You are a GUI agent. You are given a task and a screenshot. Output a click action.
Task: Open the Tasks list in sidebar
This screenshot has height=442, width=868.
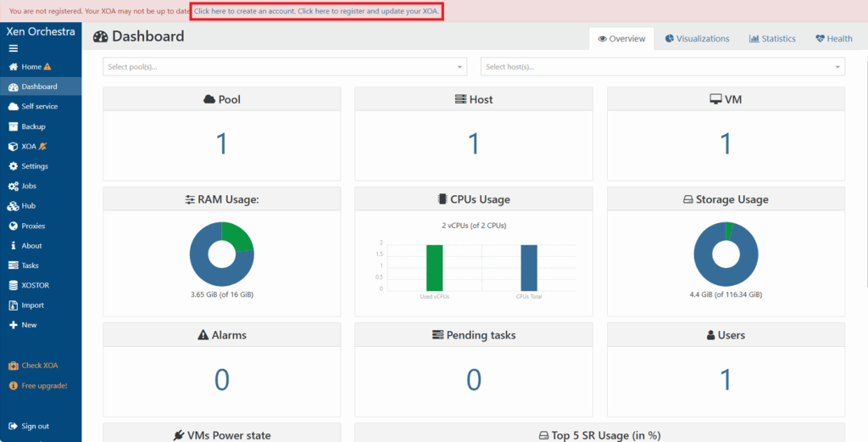coord(30,266)
